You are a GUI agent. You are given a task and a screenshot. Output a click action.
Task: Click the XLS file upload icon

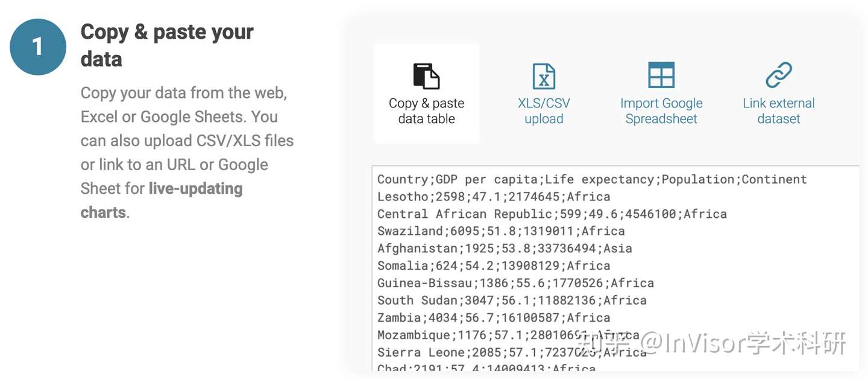tap(544, 76)
